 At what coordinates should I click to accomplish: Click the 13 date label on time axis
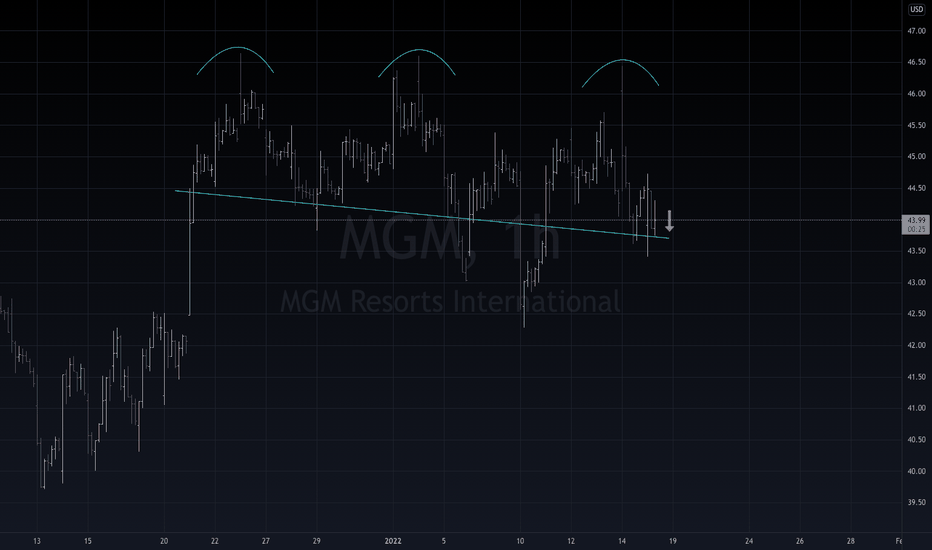tap(37, 541)
